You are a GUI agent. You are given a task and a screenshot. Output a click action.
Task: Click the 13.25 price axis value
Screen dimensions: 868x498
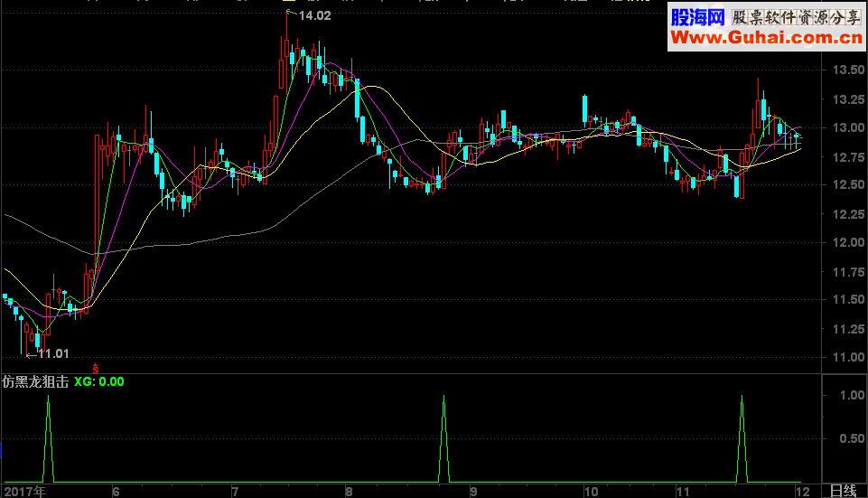[x=848, y=99]
